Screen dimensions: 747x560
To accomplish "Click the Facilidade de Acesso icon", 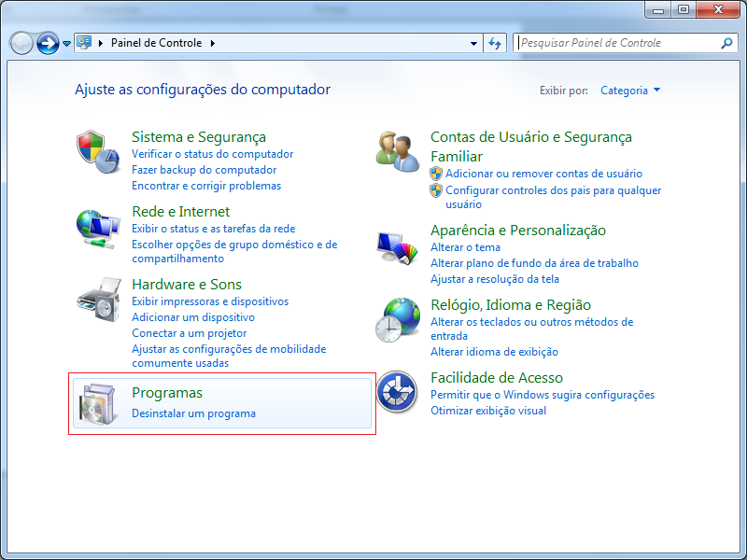I will tap(397, 392).
